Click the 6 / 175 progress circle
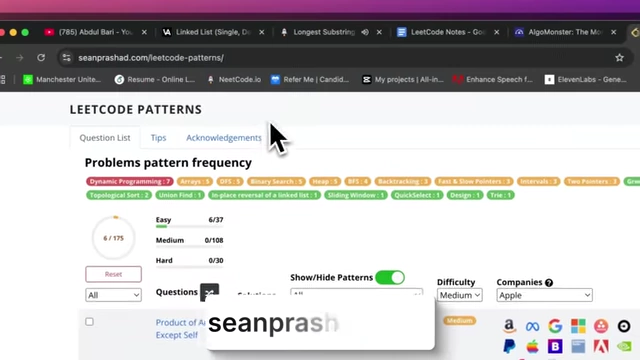The image size is (640, 360). pos(113,238)
